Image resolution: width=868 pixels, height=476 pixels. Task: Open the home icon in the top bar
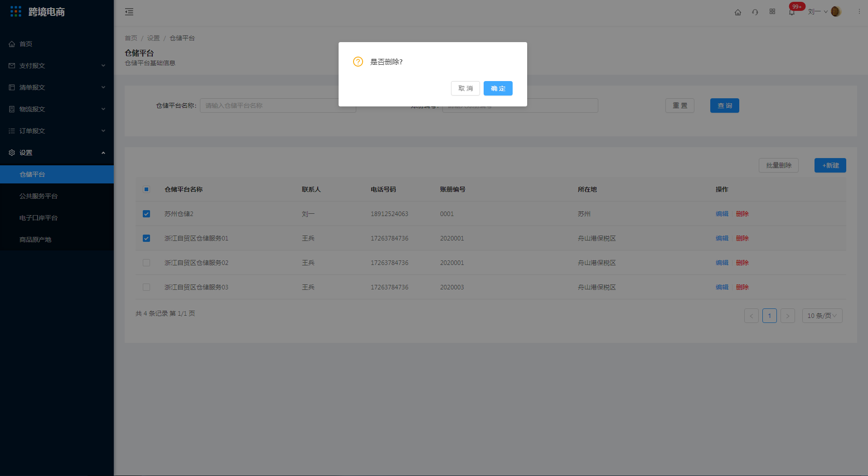coord(738,12)
